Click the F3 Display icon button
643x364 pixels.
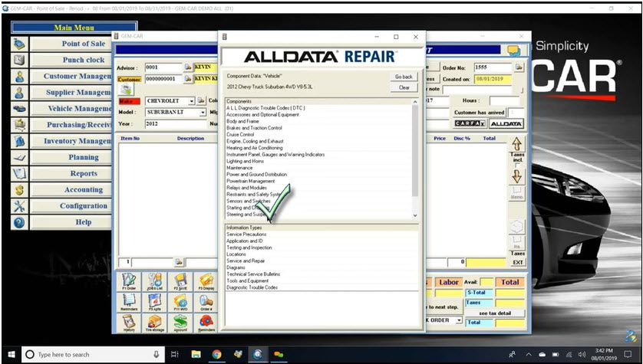(x=206, y=282)
